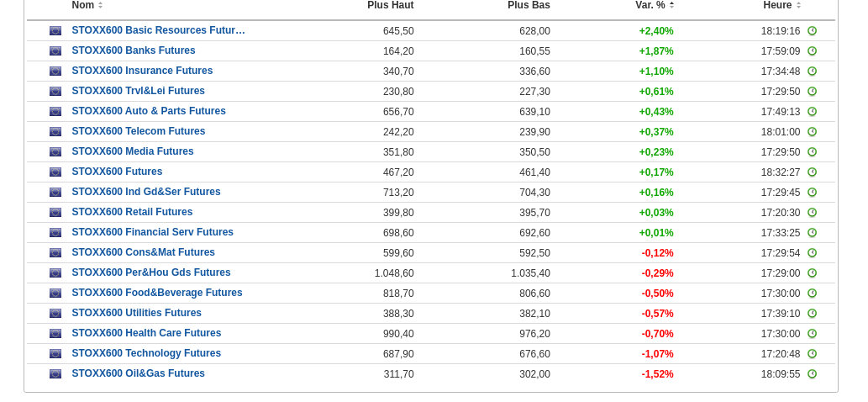Sort table by Nom column arrows
The image size is (868, 402).
101,5
